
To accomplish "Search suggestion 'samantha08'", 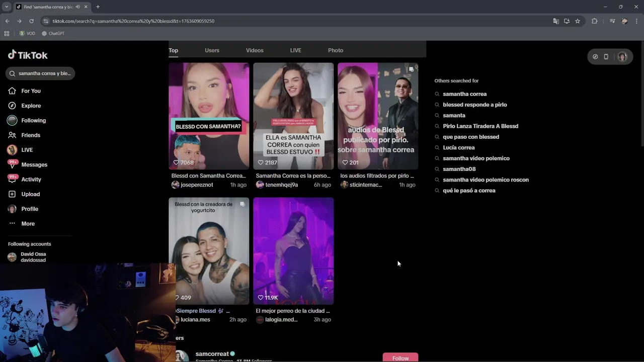I will point(459,169).
